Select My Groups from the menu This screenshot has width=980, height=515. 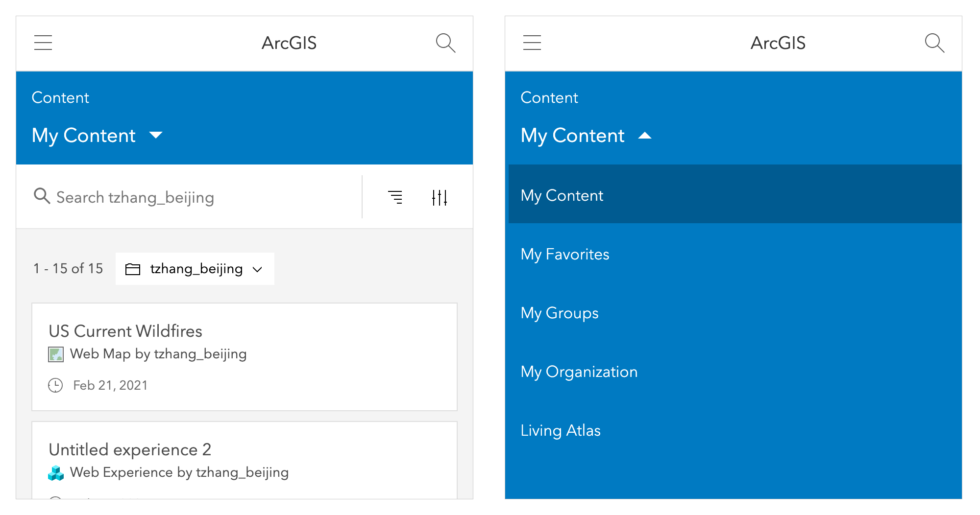(559, 313)
